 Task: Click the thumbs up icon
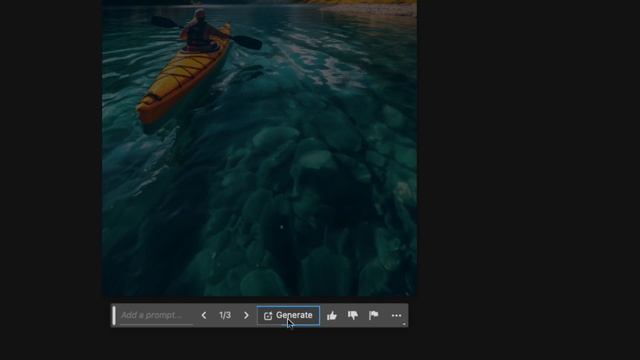tap(332, 316)
